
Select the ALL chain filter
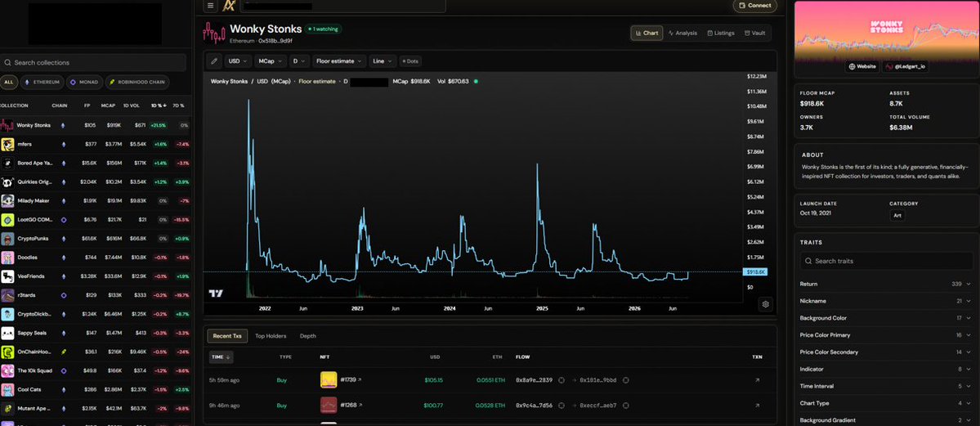[8, 82]
